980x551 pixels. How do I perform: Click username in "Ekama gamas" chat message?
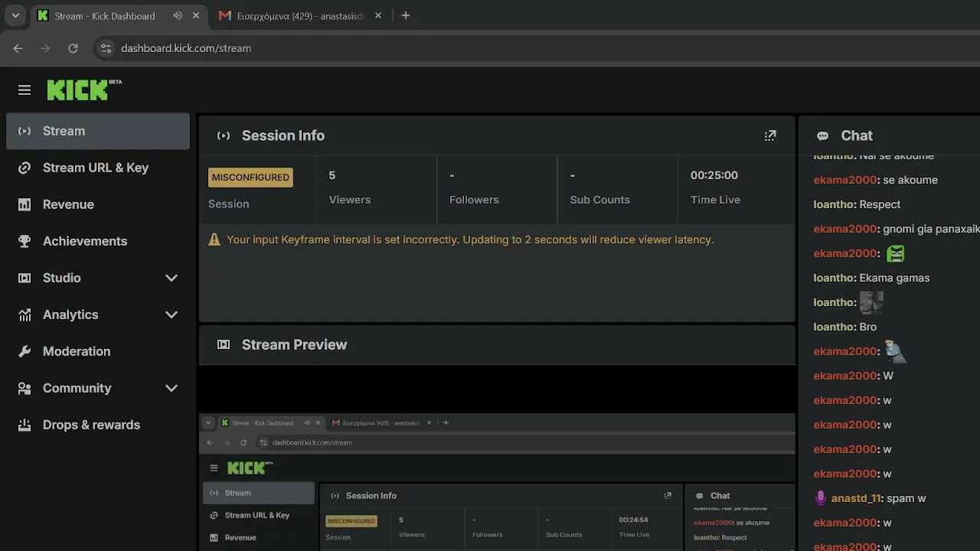tap(835, 278)
